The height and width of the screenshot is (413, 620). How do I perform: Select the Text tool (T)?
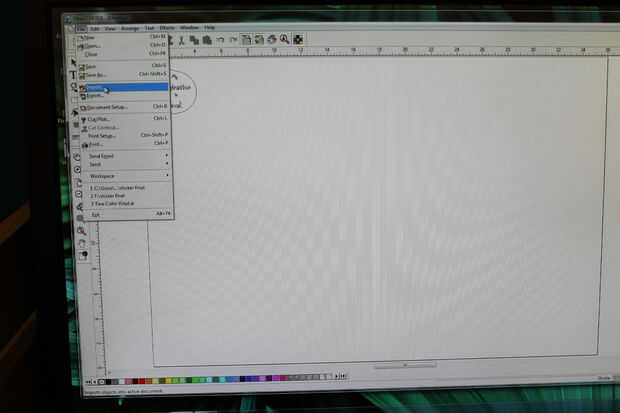click(73, 75)
